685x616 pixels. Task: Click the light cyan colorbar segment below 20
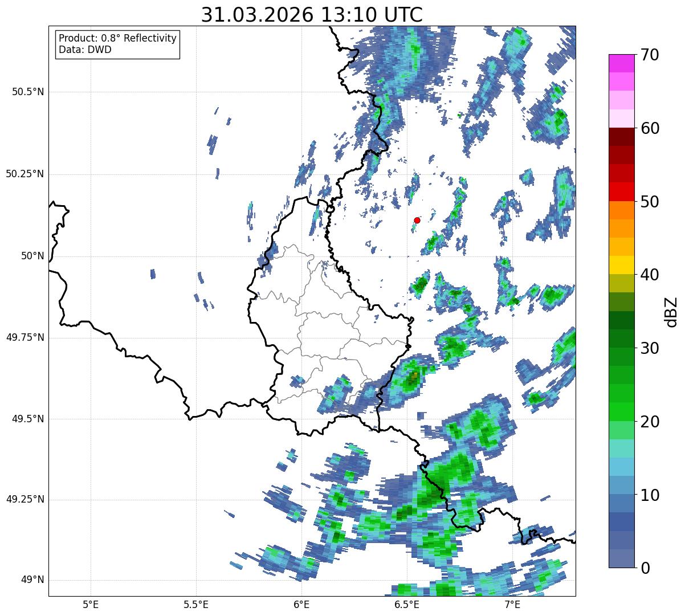[x=621, y=448]
